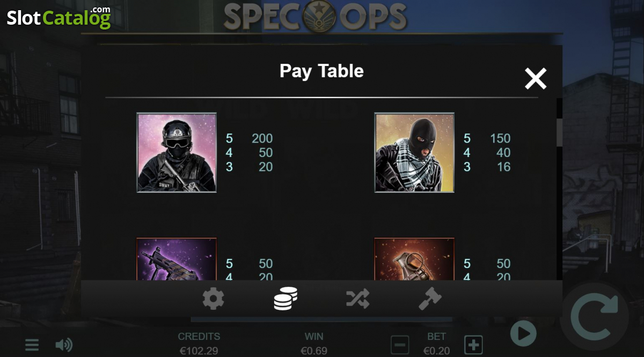Increase bet with plus button
This screenshot has height=357, width=644.
[x=473, y=345]
